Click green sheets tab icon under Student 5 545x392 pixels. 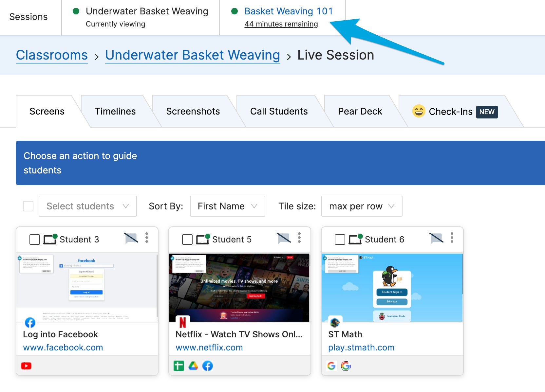pos(179,366)
